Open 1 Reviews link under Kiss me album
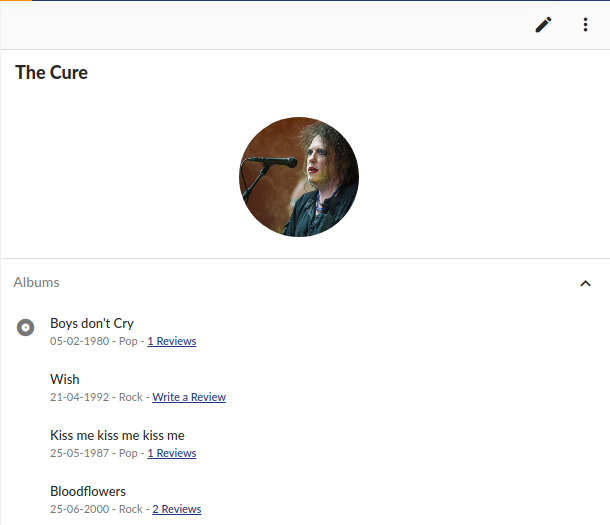The image size is (610, 525). 172,453
